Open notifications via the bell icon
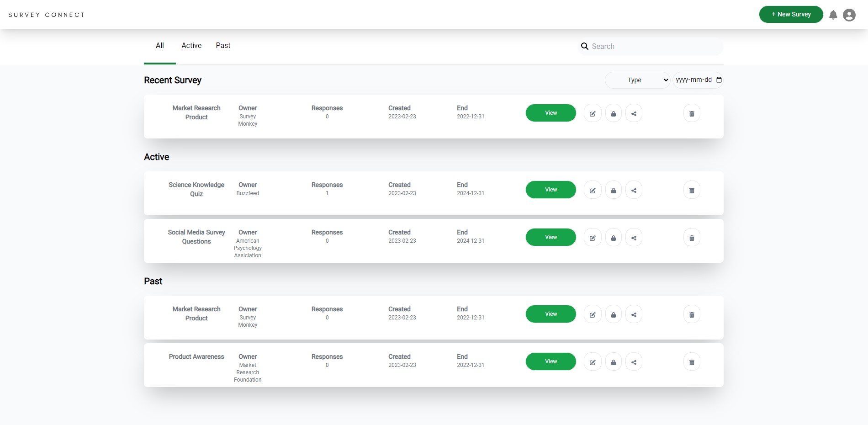The width and height of the screenshot is (868, 425). tap(833, 14)
